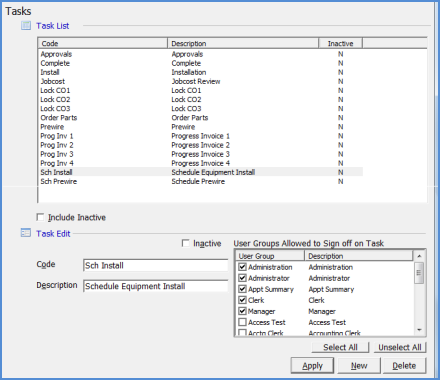This screenshot has width=440, height=380.
Task: Click the user groups scroll up arrow
Action: pyautogui.click(x=419, y=256)
